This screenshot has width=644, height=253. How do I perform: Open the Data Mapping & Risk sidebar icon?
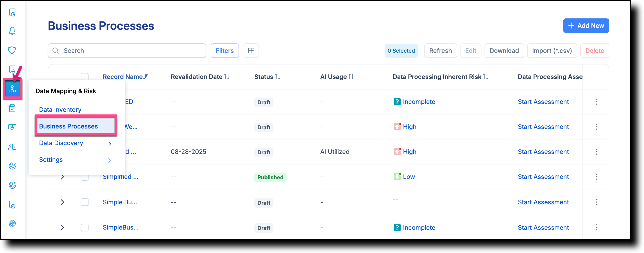pos(12,89)
